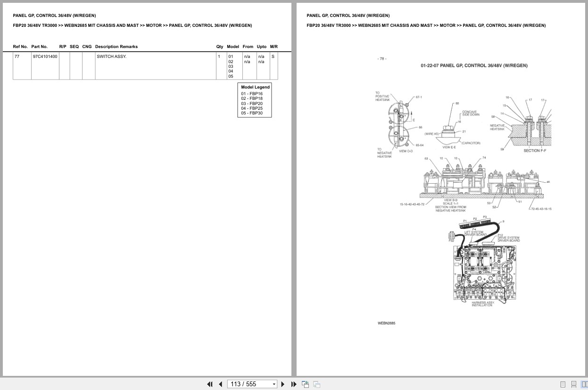Image resolution: width=588 pixels, height=390 pixels.
Task: Click the 03 - FBP20 legend entry
Action: tap(252, 104)
